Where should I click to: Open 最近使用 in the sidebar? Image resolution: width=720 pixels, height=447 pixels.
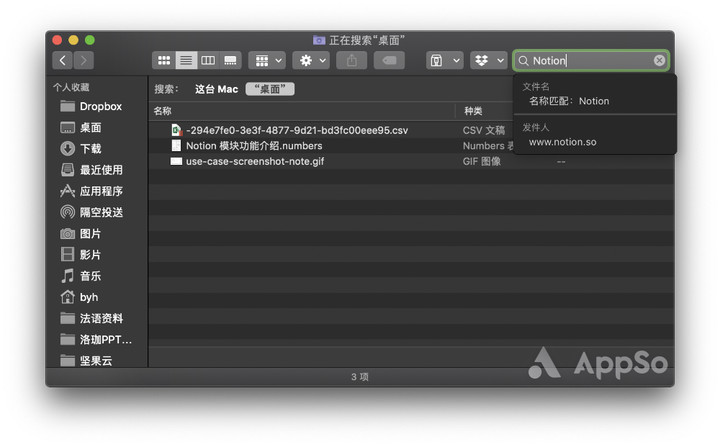(x=92, y=170)
